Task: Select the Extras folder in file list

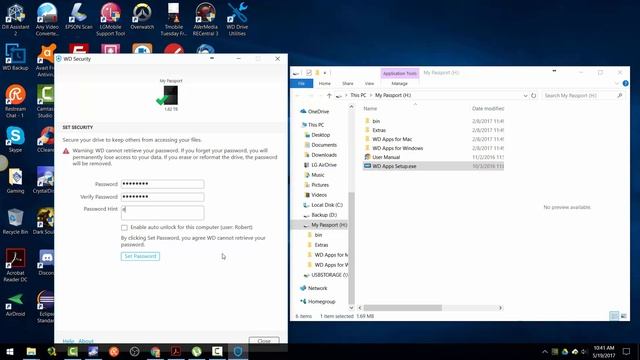Action: pyautogui.click(x=379, y=130)
